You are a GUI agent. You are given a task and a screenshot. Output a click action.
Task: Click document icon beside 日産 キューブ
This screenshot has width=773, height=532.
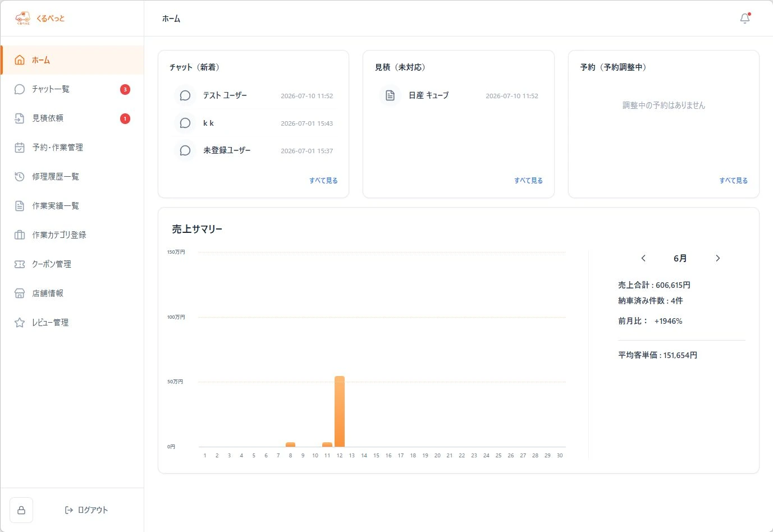tap(390, 95)
